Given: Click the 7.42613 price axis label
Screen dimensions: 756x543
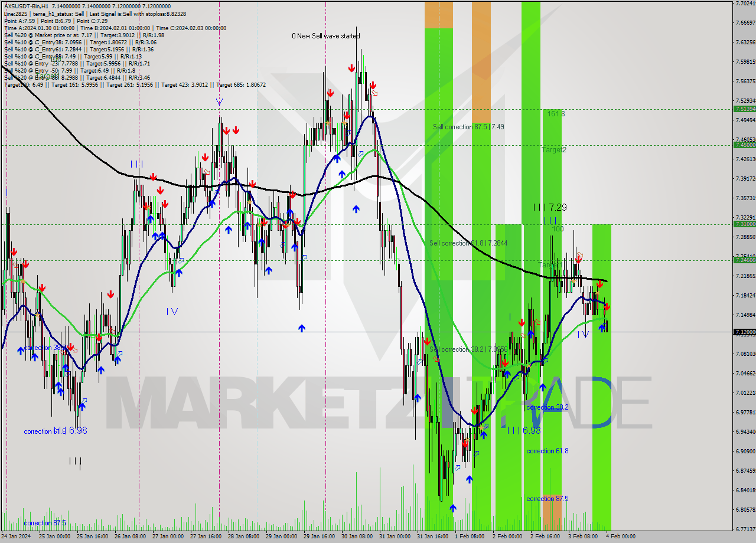Looking at the screenshot, I should [x=745, y=159].
